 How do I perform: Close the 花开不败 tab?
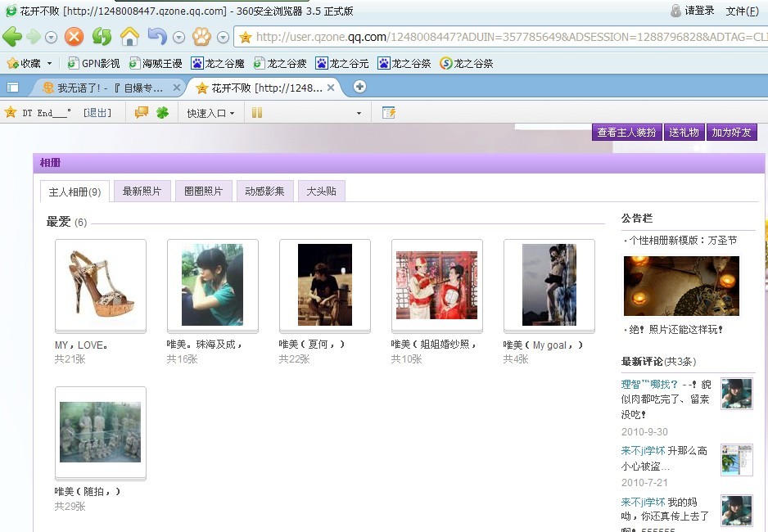(331, 88)
